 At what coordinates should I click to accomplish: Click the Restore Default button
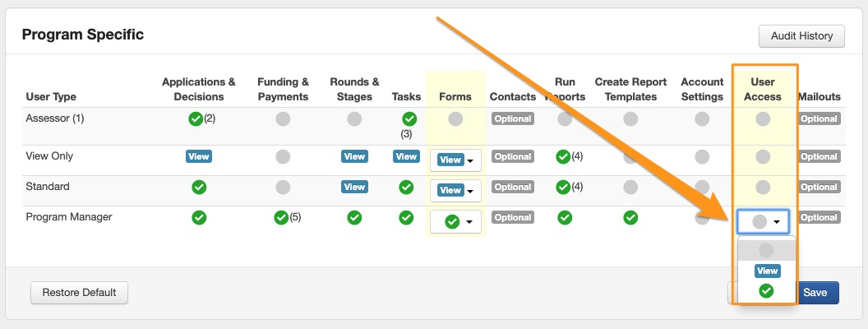click(80, 292)
